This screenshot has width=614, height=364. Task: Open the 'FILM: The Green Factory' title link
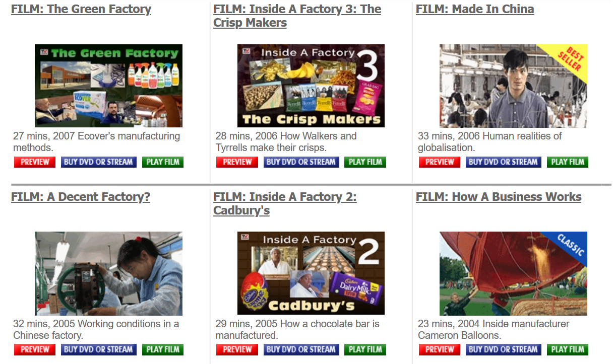(x=81, y=9)
